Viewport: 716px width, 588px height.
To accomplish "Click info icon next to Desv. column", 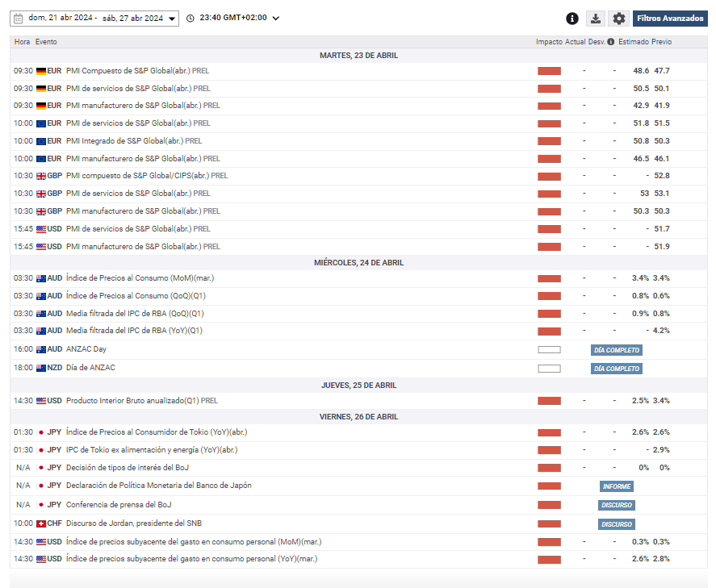I will click(611, 42).
